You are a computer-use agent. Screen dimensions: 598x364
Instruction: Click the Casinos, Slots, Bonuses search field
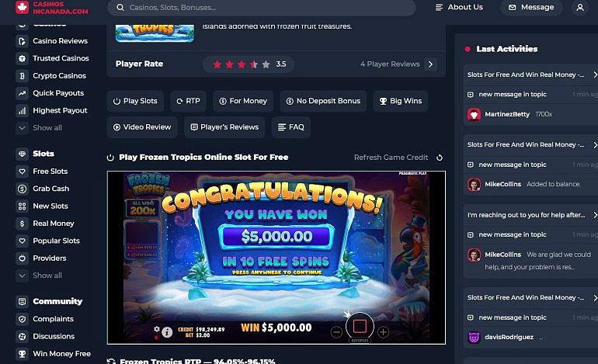pos(262,8)
